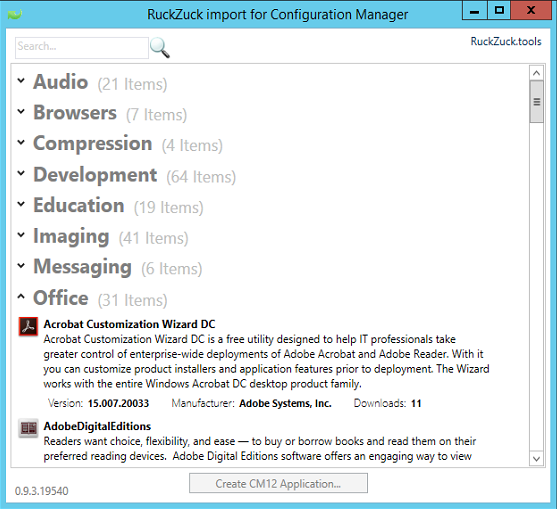This screenshot has height=509, width=557.
Task: Maximize the RuckZuck window
Action: (499, 10)
